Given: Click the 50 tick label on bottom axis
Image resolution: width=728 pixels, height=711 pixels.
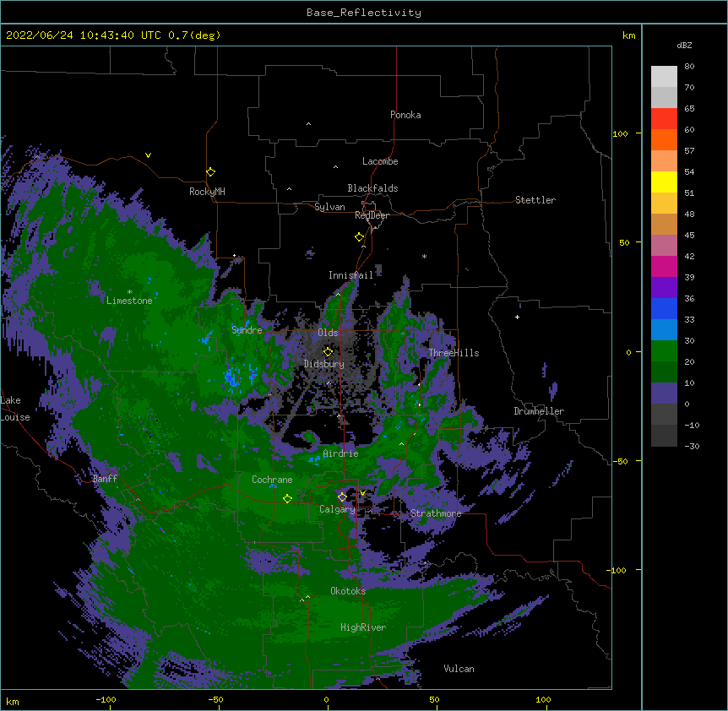Looking at the screenshot, I should click(434, 699).
